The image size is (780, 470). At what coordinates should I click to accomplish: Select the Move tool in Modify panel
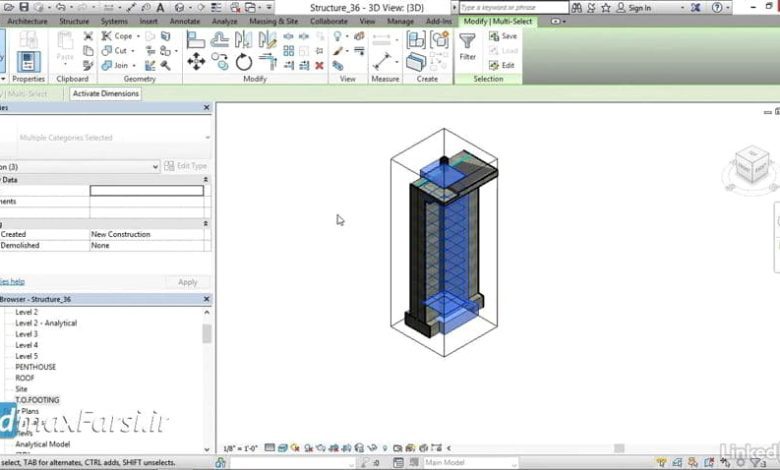(196, 62)
